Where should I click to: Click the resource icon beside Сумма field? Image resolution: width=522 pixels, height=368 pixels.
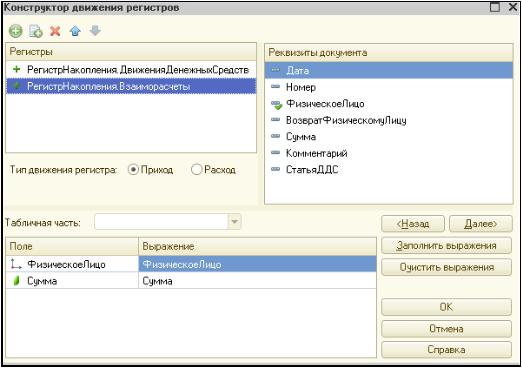[16, 281]
